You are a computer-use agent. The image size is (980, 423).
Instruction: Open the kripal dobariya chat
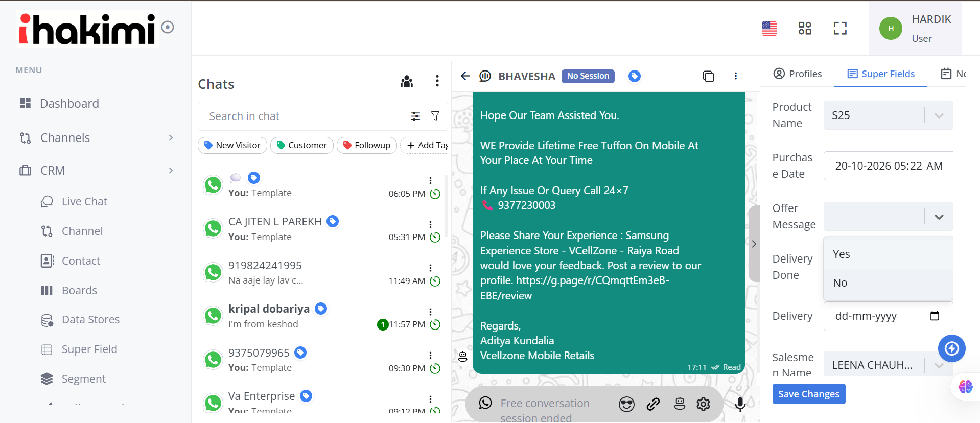point(322,317)
